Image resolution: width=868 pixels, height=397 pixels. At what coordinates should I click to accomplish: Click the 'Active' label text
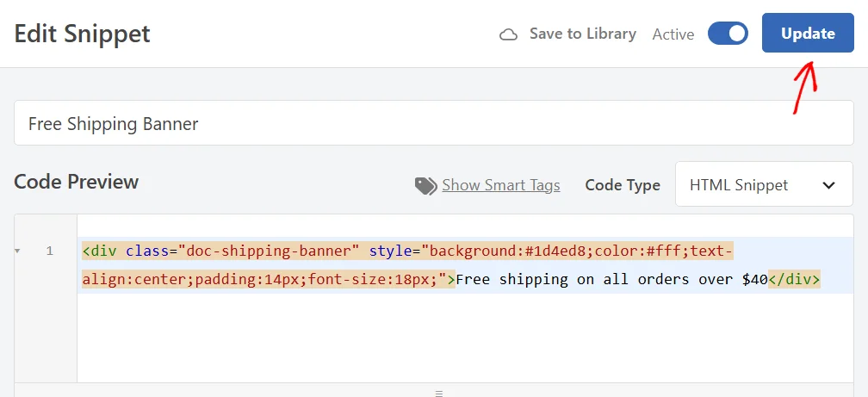[x=673, y=34]
